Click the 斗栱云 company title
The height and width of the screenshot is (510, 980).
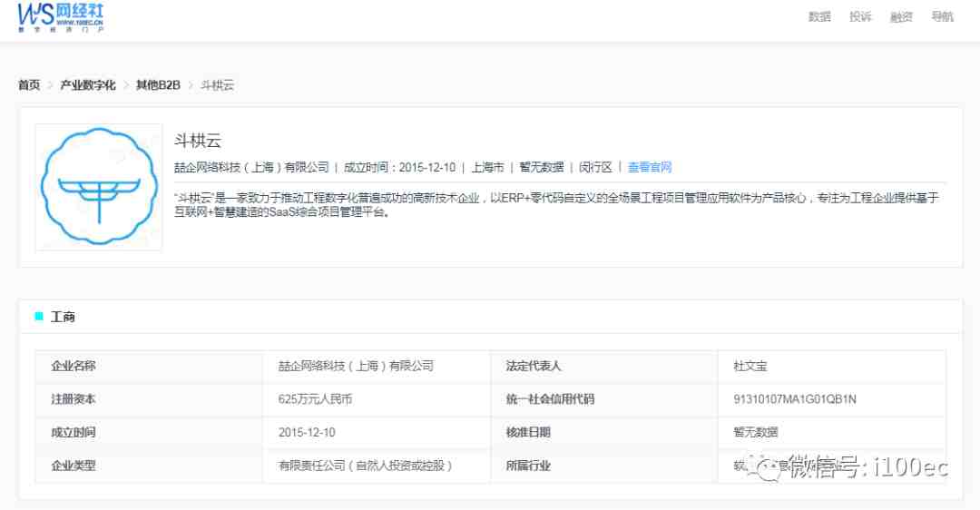pyautogui.click(x=198, y=141)
